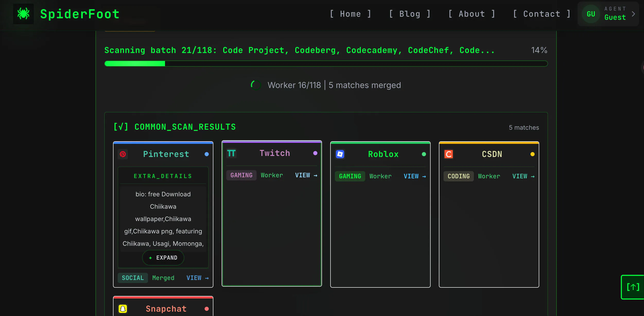644x316 pixels.
Task: Open the Contact menu item
Action: (x=542, y=14)
